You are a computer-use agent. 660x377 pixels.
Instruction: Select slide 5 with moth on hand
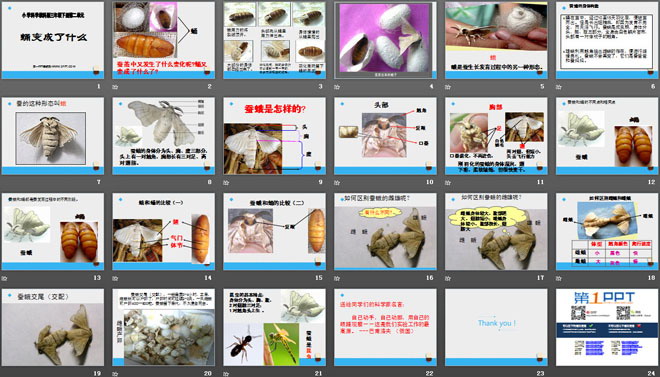tap(496, 40)
